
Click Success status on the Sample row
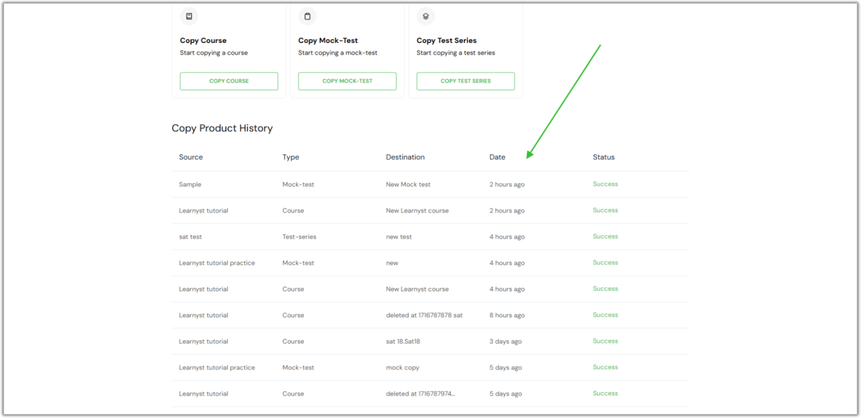pos(605,184)
